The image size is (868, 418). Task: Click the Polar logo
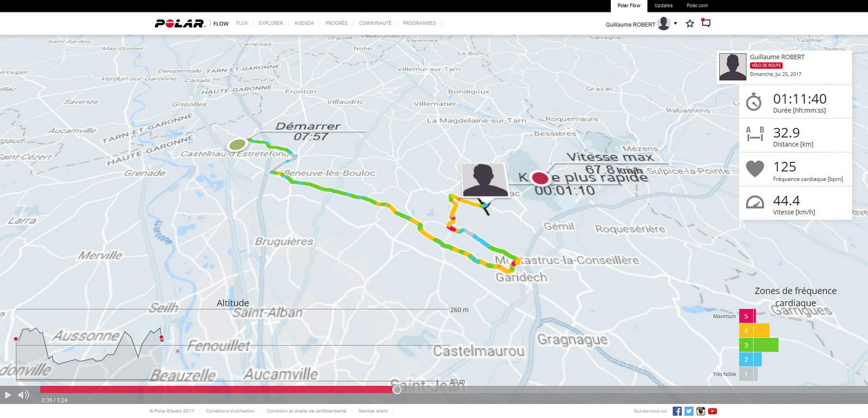180,23
